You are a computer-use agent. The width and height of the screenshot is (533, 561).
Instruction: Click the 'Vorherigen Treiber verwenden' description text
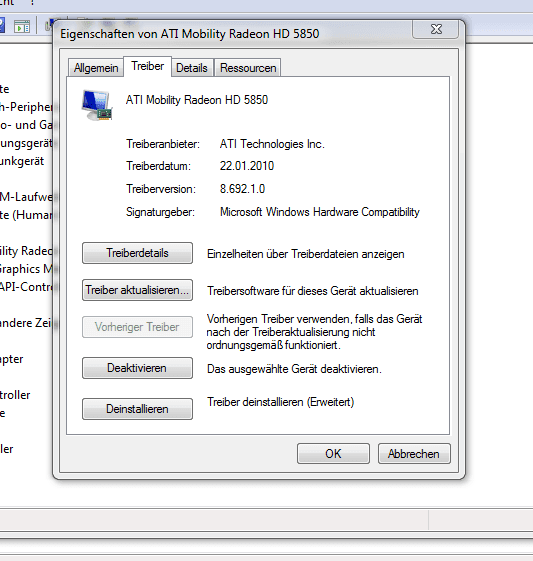point(314,332)
